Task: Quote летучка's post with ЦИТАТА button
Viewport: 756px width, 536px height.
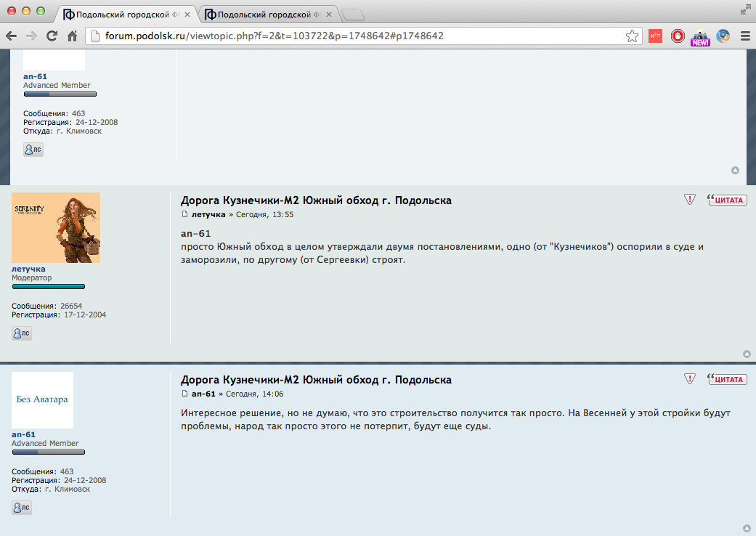Action: [727, 200]
